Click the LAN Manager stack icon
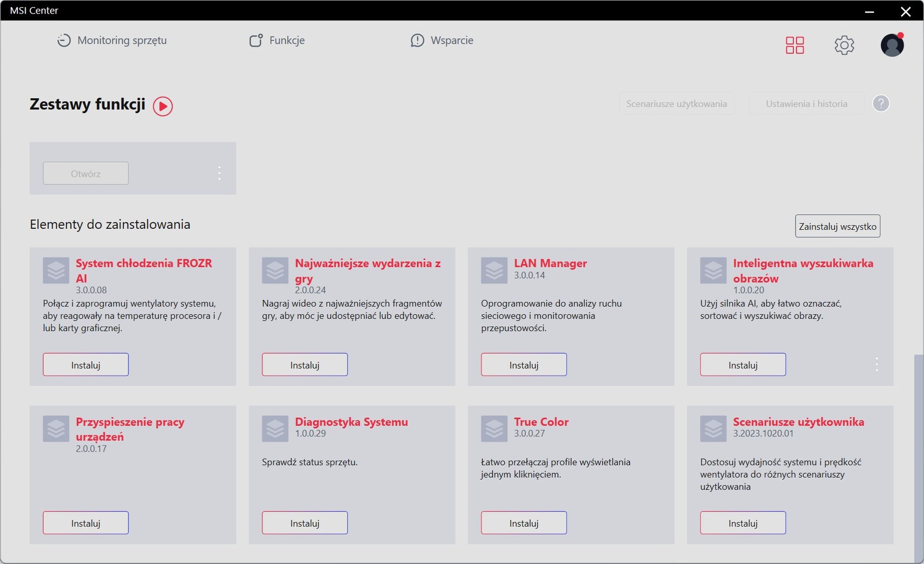The image size is (924, 564). point(494,271)
